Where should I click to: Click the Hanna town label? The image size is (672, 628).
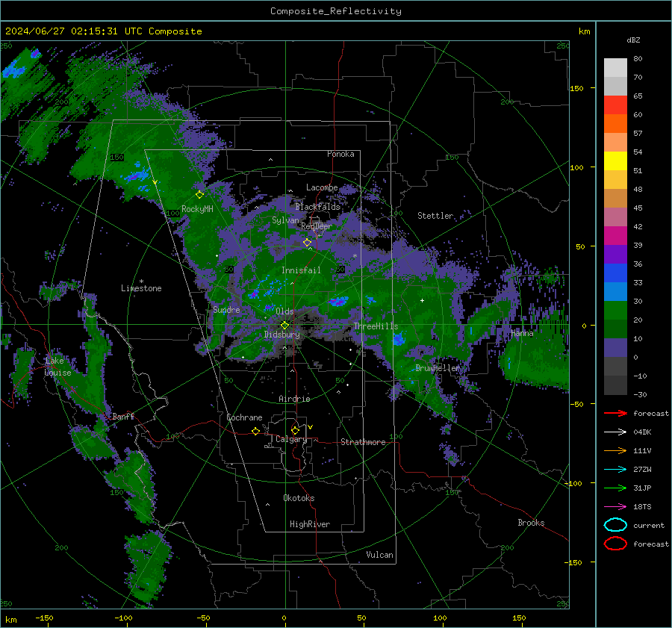pos(522,333)
